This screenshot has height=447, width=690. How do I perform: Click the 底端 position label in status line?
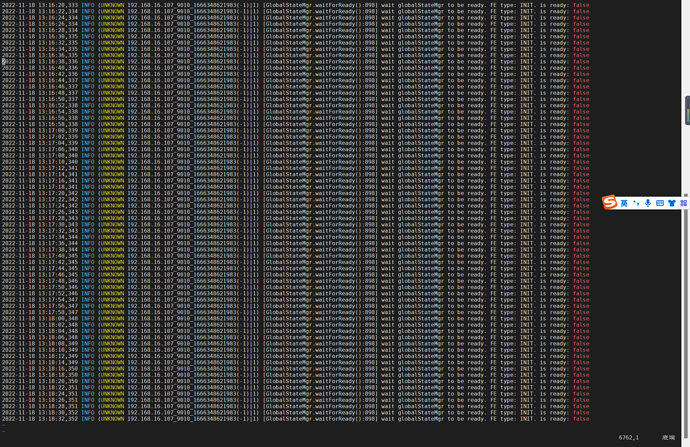tap(668, 437)
